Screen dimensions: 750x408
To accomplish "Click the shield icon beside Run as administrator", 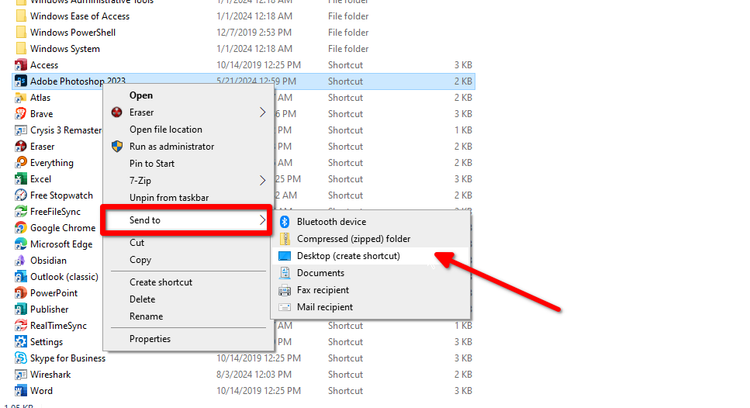I will coord(117,146).
